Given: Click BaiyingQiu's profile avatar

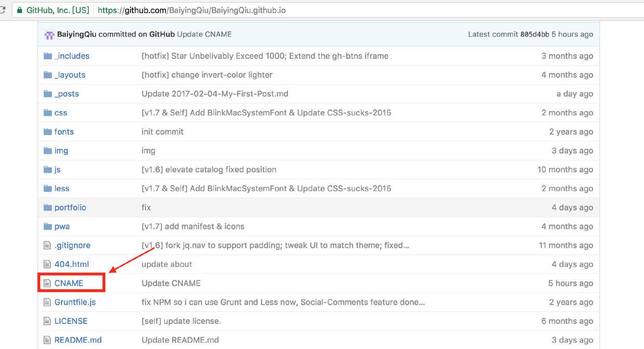Looking at the screenshot, I should point(49,34).
